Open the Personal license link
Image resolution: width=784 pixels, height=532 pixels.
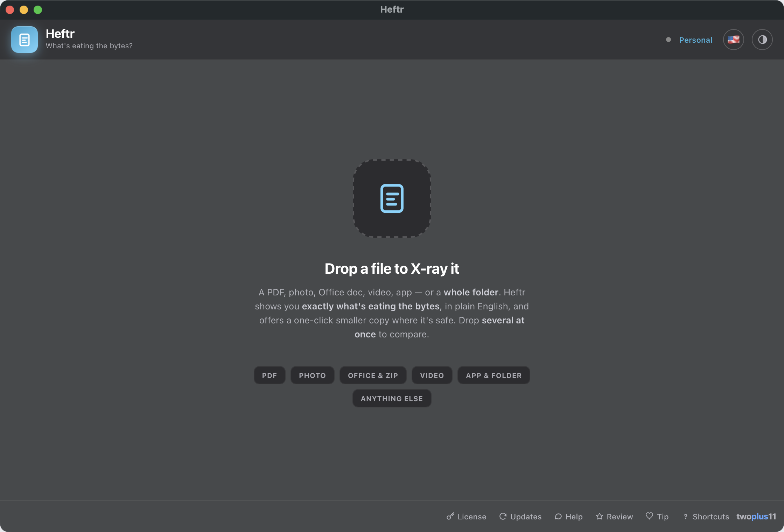coord(695,40)
